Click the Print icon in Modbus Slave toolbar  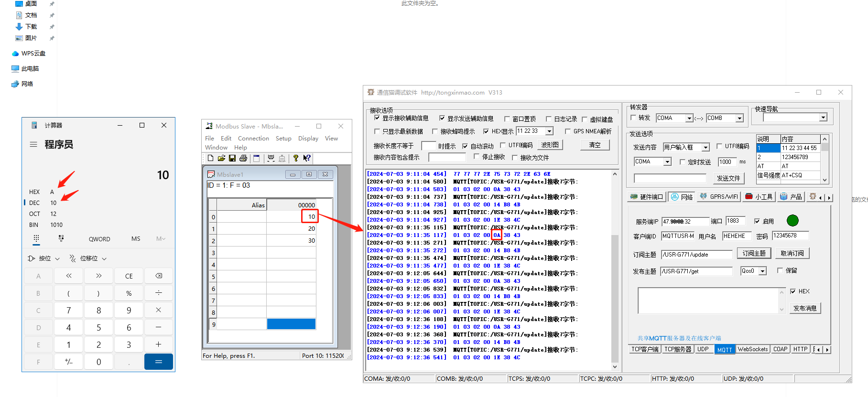coord(243,158)
